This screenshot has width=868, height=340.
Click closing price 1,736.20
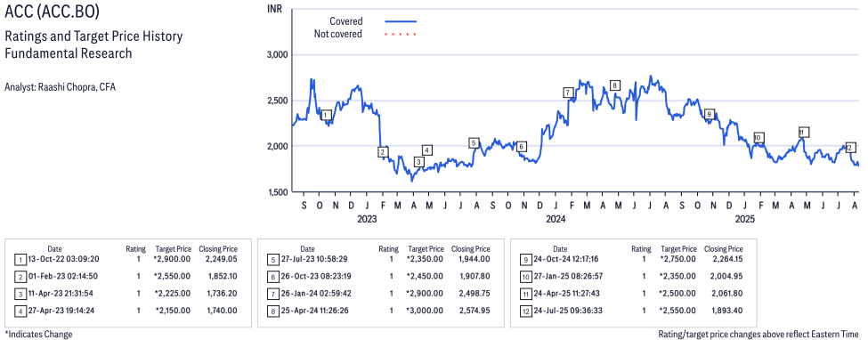pyautogui.click(x=221, y=293)
